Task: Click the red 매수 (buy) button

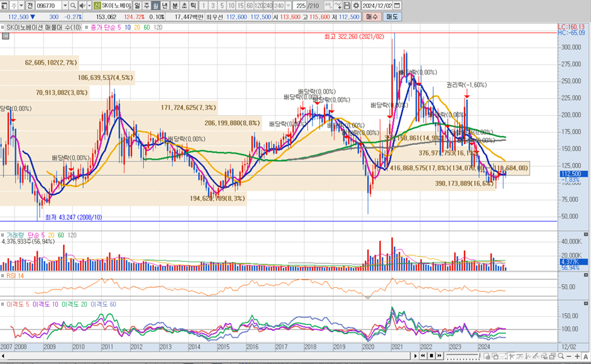Action: click(372, 16)
